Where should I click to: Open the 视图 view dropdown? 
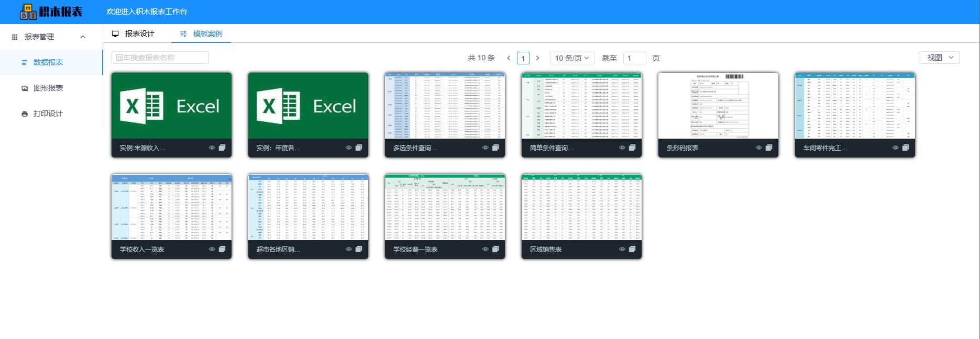coord(939,58)
